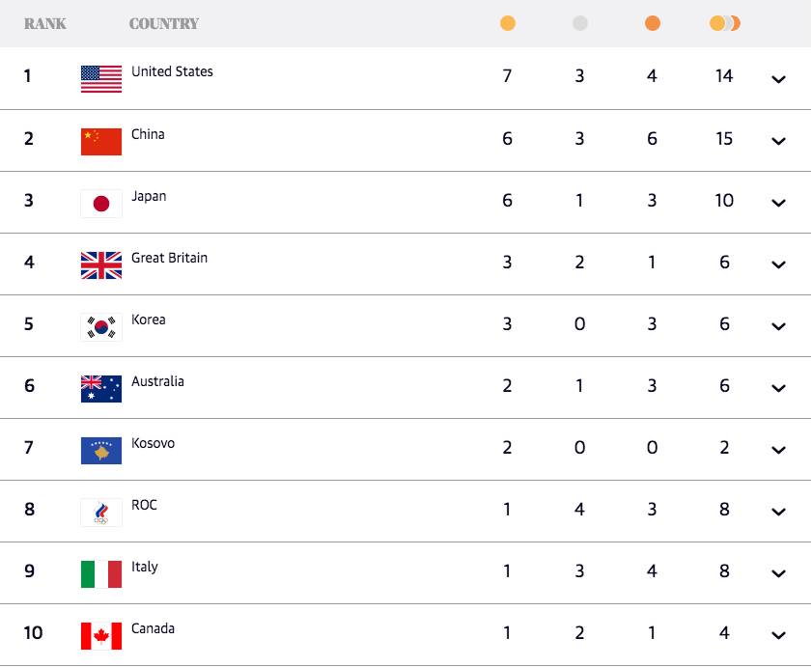
Task: Click the United States flag icon
Action: (101, 79)
